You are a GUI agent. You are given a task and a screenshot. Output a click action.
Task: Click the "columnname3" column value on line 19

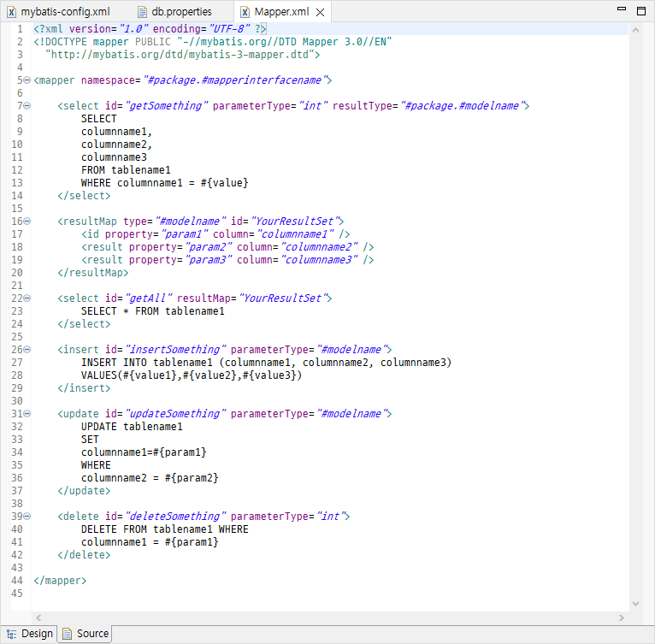click(319, 260)
